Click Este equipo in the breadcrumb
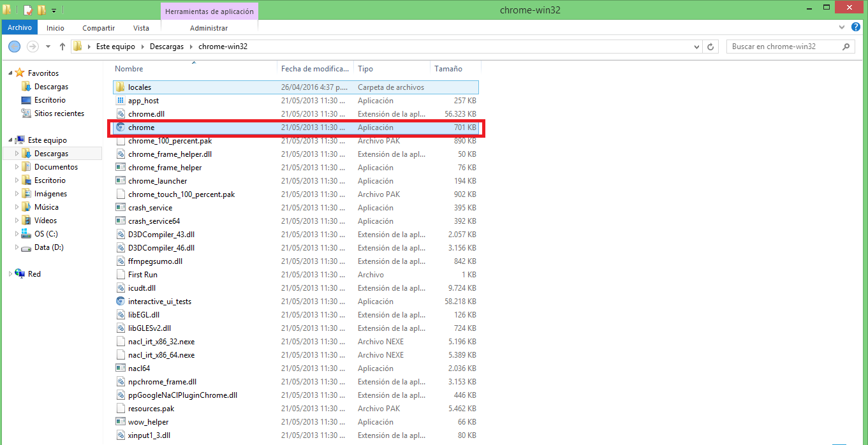868x445 pixels. (115, 47)
